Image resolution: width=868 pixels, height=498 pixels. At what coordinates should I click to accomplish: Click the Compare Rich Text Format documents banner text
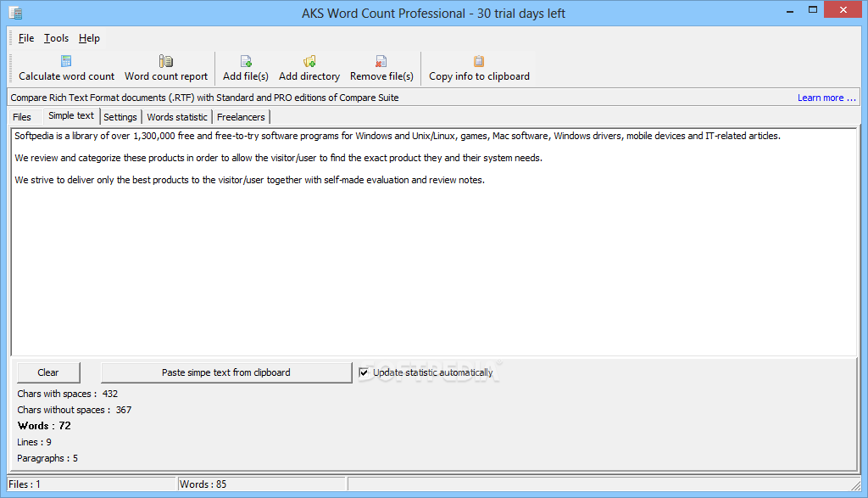pos(204,98)
